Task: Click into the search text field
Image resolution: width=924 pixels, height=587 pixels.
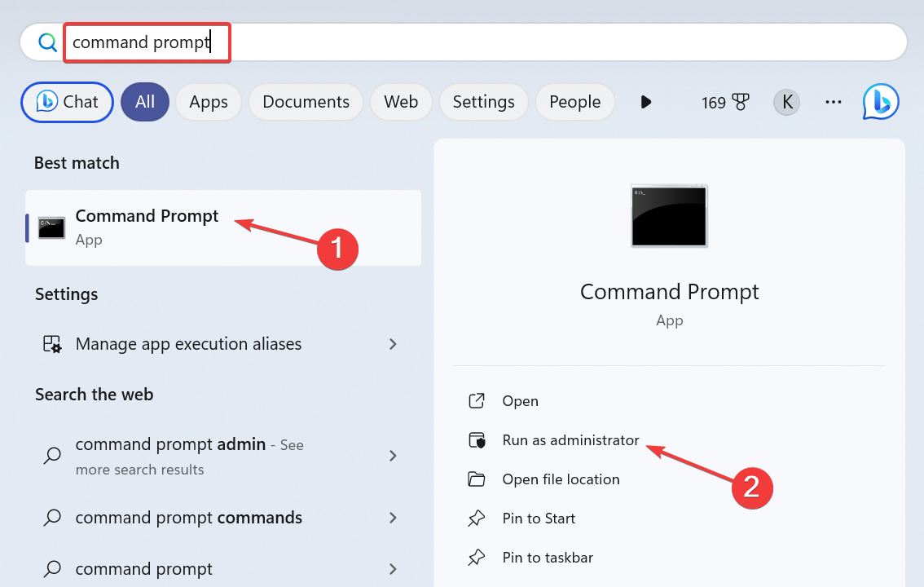Action: [463, 42]
